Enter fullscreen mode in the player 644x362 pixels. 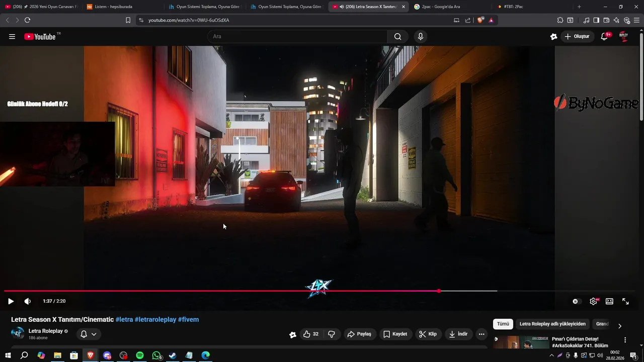(x=625, y=301)
